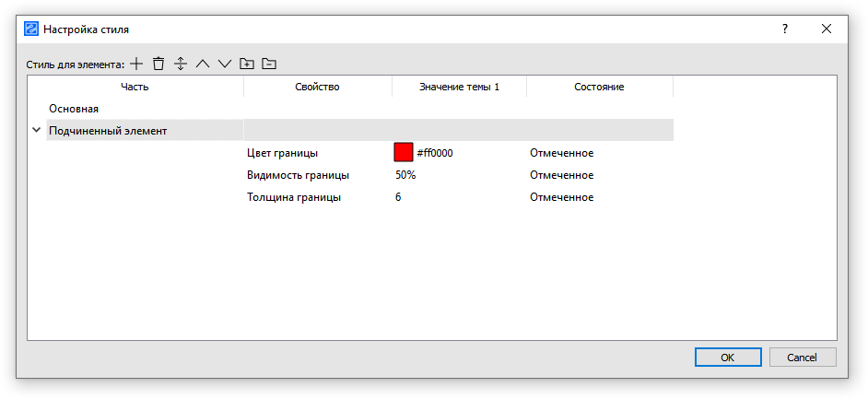This screenshot has width=868, height=399.
Task: Collapse the Подчиненный элемент tree node
Action: pos(37,130)
